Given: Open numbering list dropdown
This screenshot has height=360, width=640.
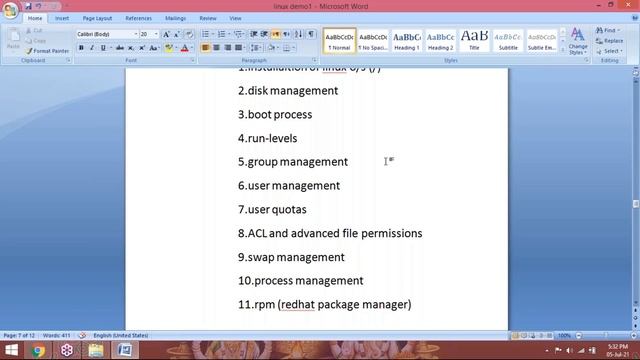Looking at the screenshot, I should [229, 34].
